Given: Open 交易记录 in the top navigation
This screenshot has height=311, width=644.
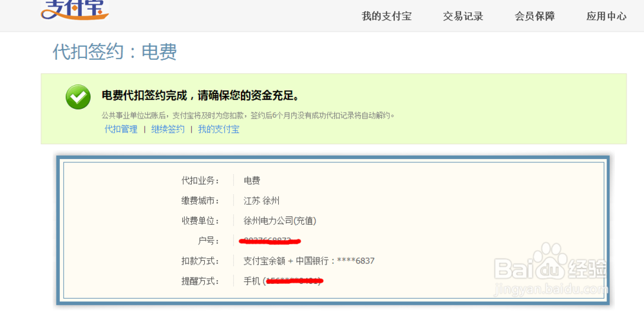Looking at the screenshot, I should (463, 17).
